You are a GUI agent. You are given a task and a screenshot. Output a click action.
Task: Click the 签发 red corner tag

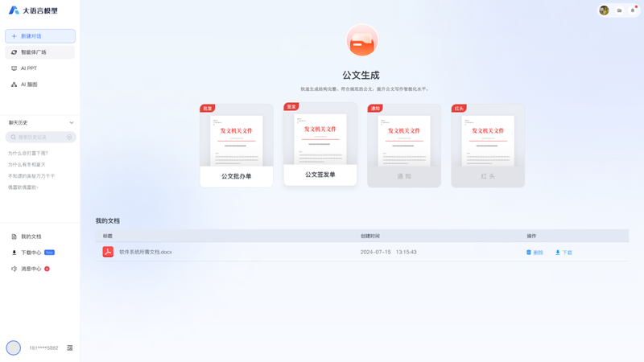coord(291,107)
